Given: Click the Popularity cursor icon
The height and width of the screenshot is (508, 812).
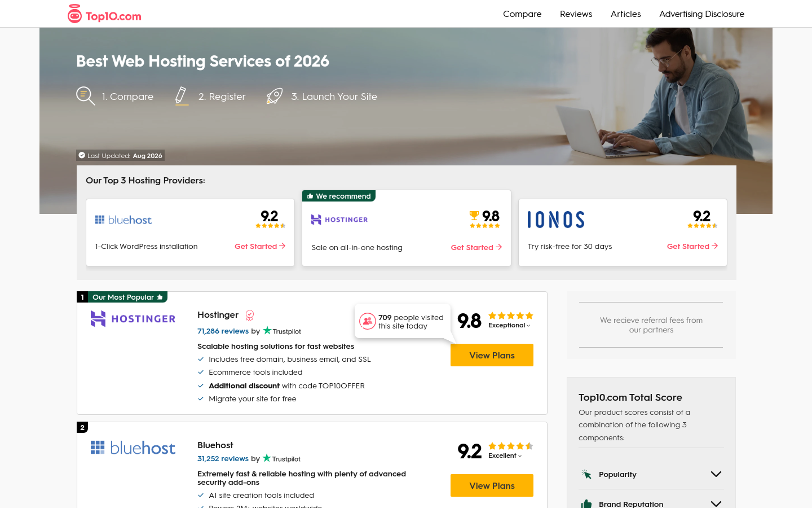Looking at the screenshot, I should click(x=586, y=474).
